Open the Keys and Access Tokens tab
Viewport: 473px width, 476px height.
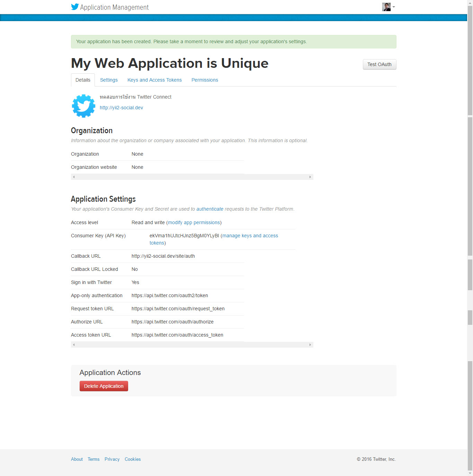(x=154, y=80)
